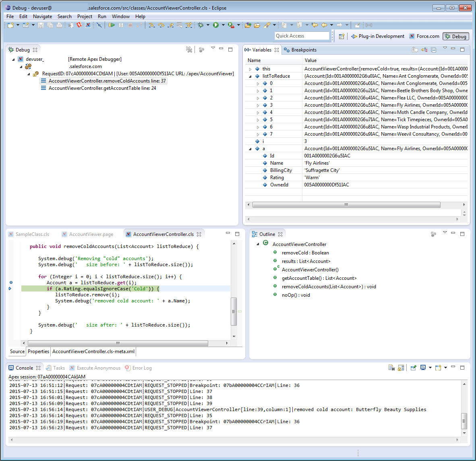Open the Window menu
This screenshot has width=476, height=461.
120,17
